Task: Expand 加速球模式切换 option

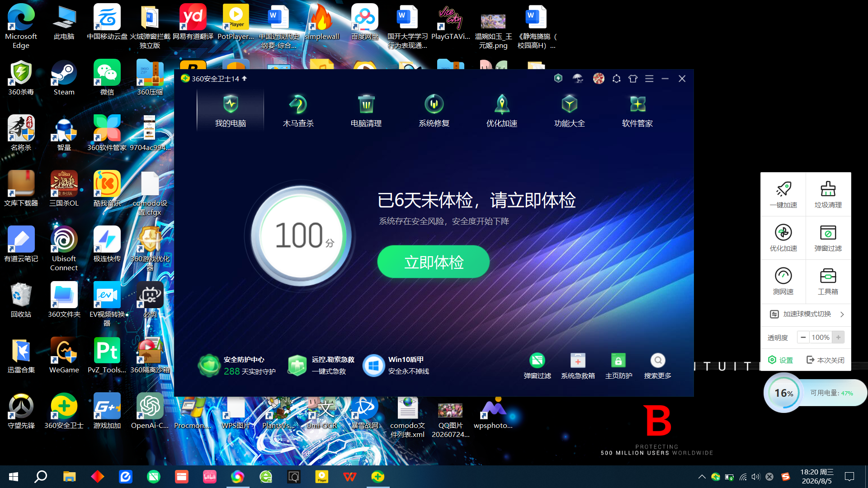Action: click(x=806, y=314)
